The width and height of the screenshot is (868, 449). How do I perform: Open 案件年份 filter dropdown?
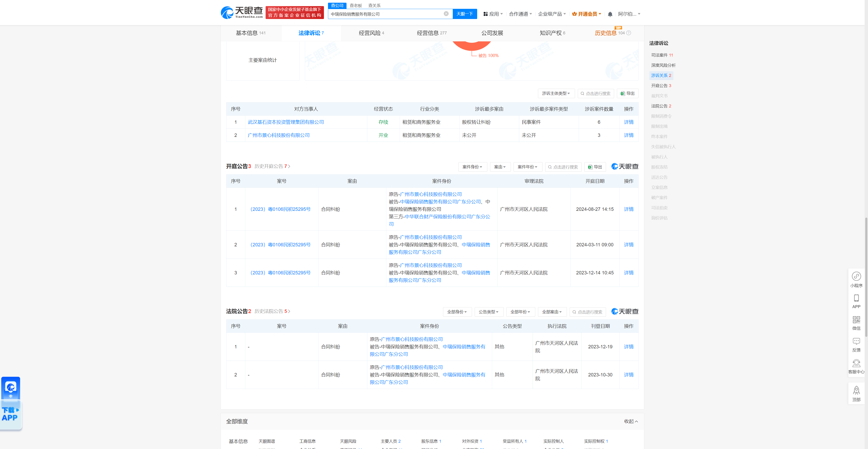[x=528, y=167]
